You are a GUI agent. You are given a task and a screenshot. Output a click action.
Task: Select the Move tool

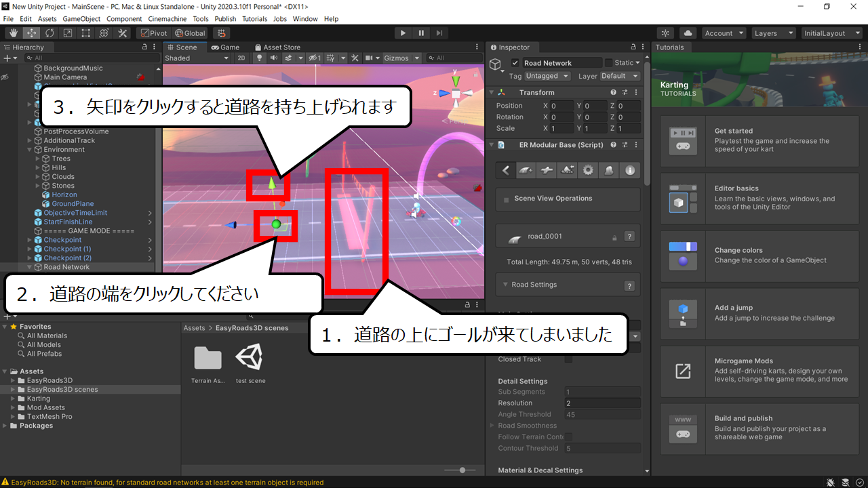tap(31, 33)
